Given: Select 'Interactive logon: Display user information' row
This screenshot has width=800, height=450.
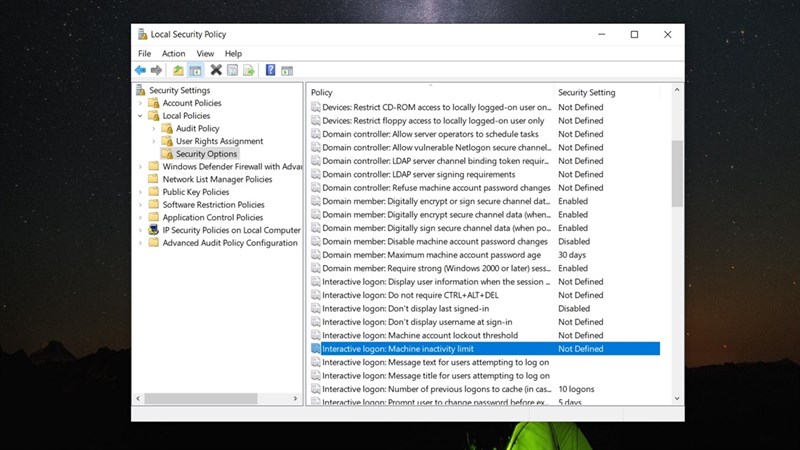Looking at the screenshot, I should point(485,282).
